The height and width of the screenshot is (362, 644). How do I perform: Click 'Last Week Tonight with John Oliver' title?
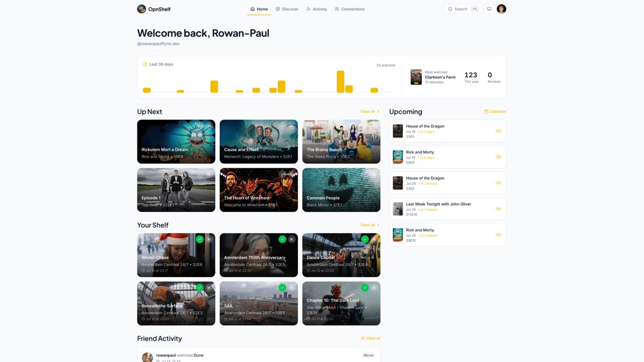[439, 204]
